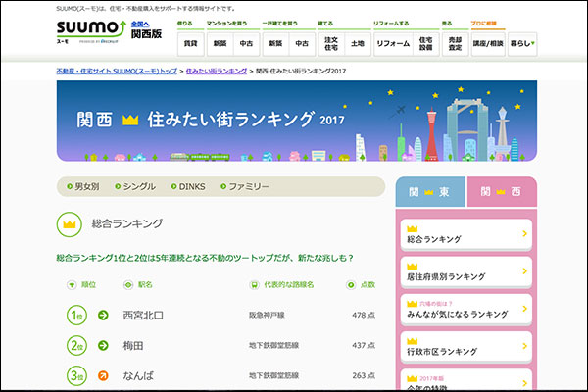Expand みんなが気になるランキング in sidebar

point(465,312)
